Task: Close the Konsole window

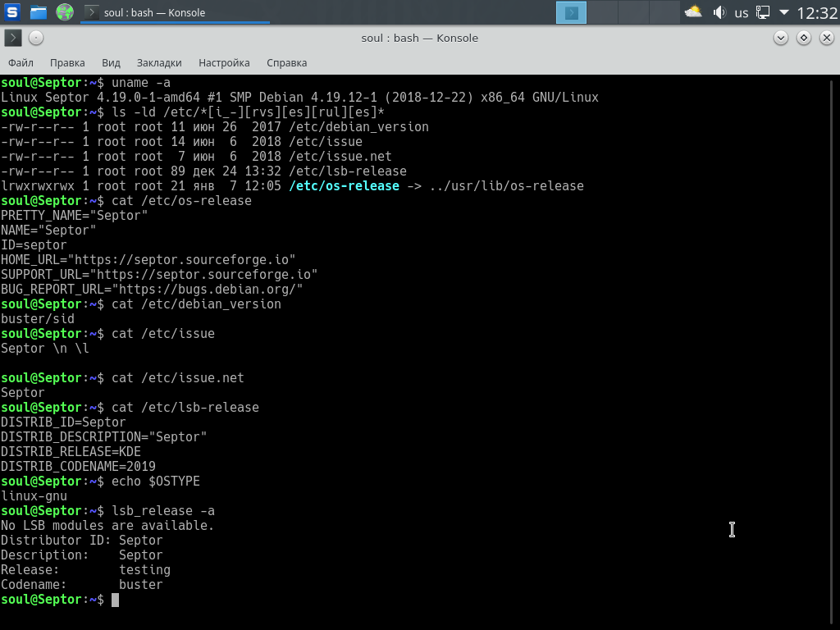Action: pyautogui.click(x=827, y=38)
